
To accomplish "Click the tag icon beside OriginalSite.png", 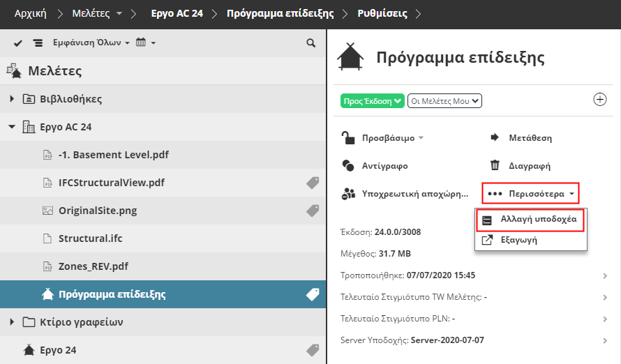I will point(313,211).
